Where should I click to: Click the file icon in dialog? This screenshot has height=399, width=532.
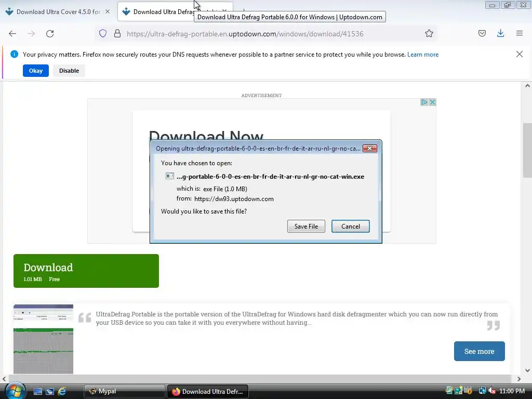point(170,176)
